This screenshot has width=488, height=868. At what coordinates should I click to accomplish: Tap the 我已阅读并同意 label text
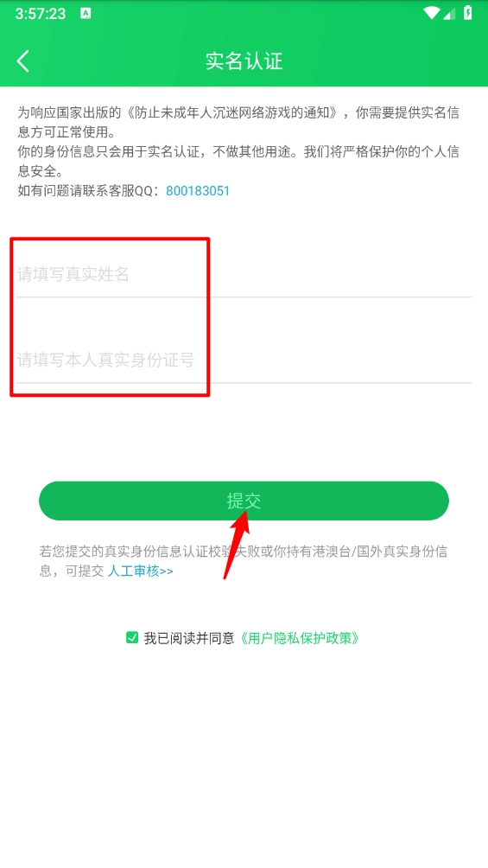[189, 638]
